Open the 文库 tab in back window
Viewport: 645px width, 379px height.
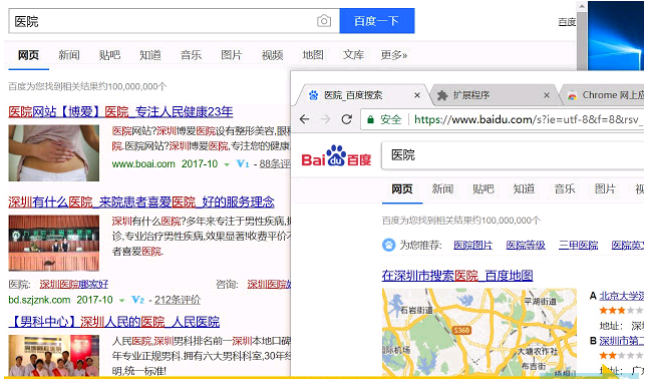[x=353, y=55]
